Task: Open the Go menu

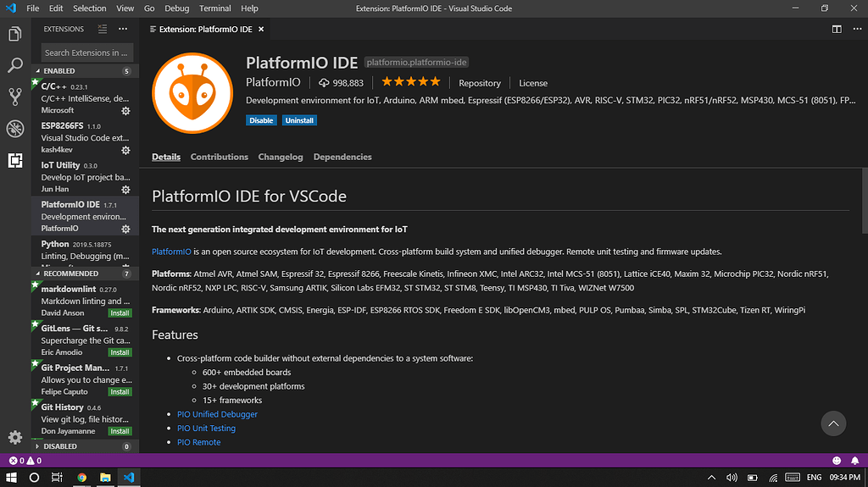Action: click(x=149, y=8)
